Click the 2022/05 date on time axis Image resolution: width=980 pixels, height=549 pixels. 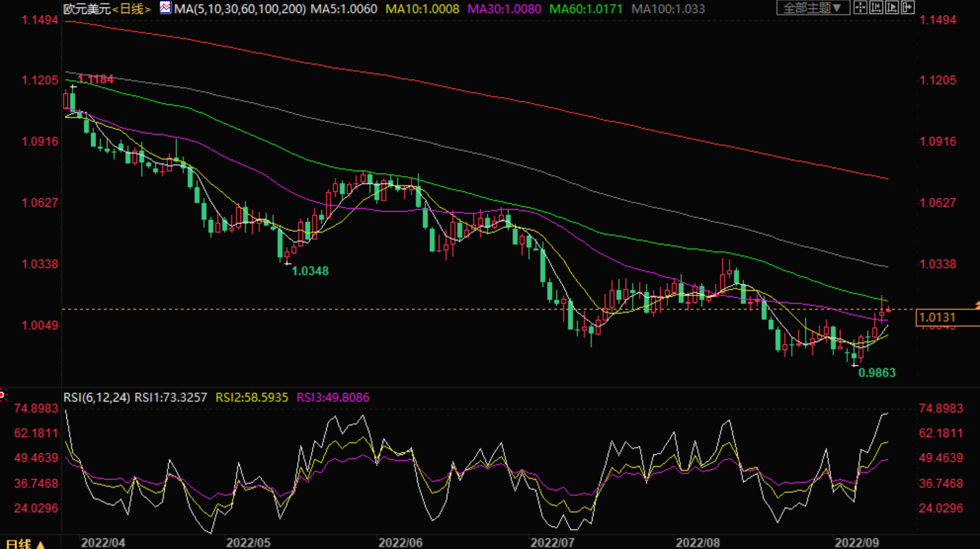248,542
